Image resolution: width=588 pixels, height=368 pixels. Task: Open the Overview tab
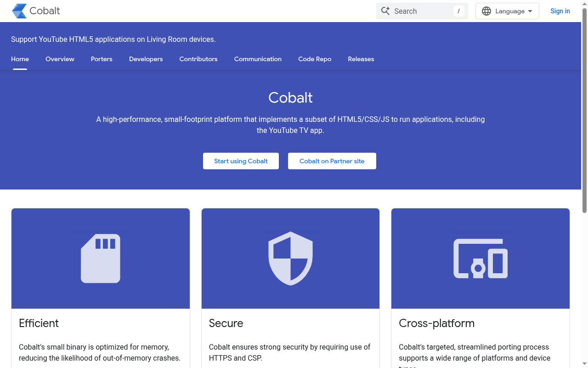pos(60,59)
